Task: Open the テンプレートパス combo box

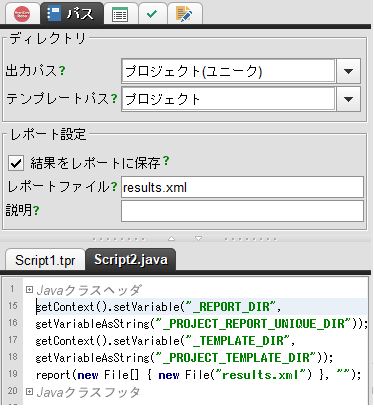Action: [241, 99]
